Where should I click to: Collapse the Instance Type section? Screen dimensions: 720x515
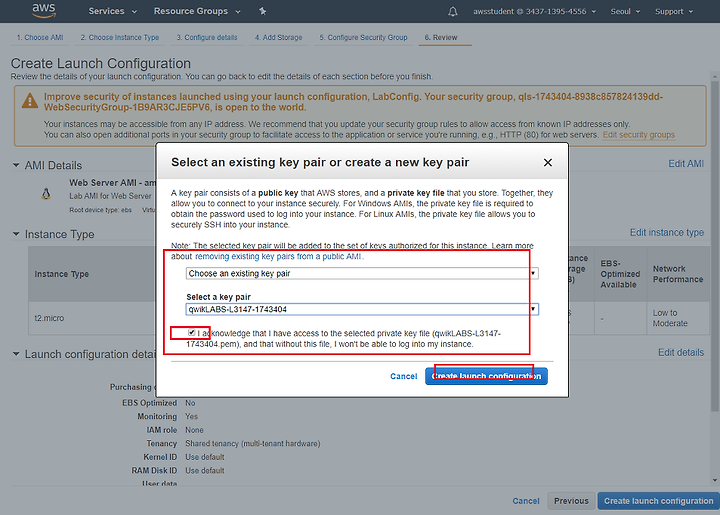[16, 234]
